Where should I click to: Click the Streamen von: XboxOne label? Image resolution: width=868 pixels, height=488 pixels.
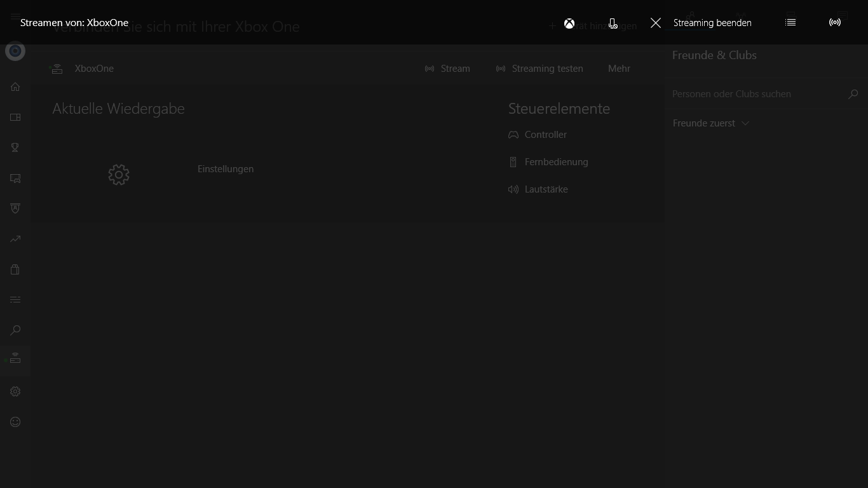74,23
